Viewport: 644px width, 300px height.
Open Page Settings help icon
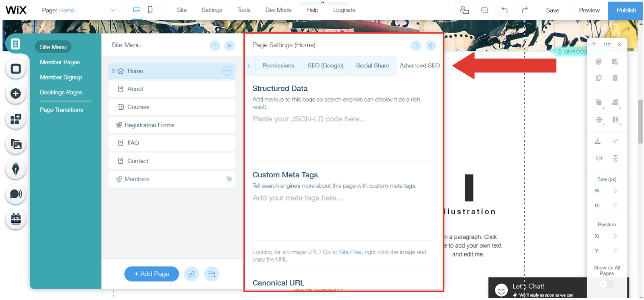[x=416, y=45]
